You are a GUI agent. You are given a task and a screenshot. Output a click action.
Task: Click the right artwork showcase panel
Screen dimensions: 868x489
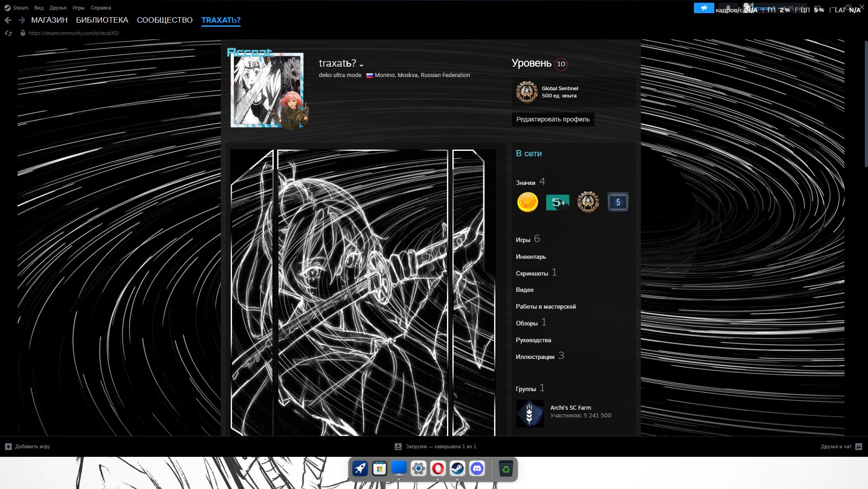[x=474, y=293]
